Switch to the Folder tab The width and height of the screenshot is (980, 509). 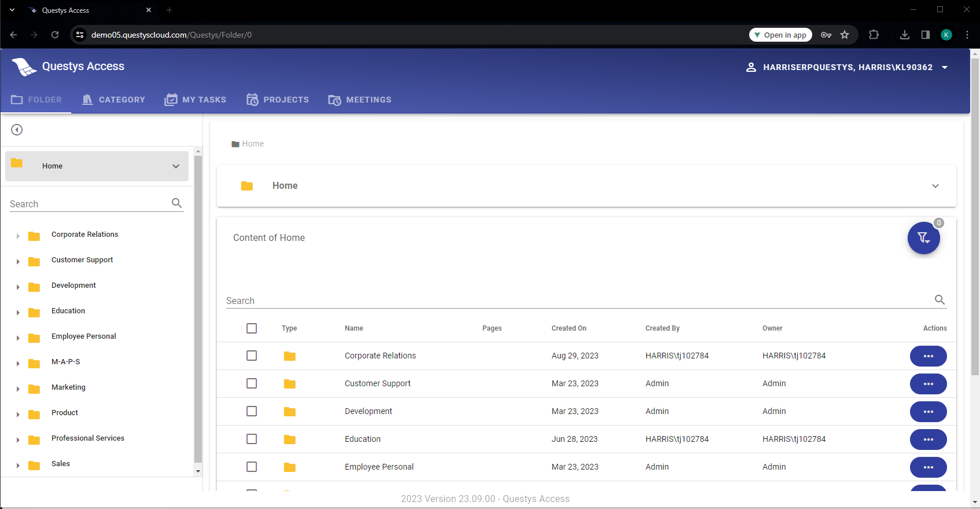point(36,100)
